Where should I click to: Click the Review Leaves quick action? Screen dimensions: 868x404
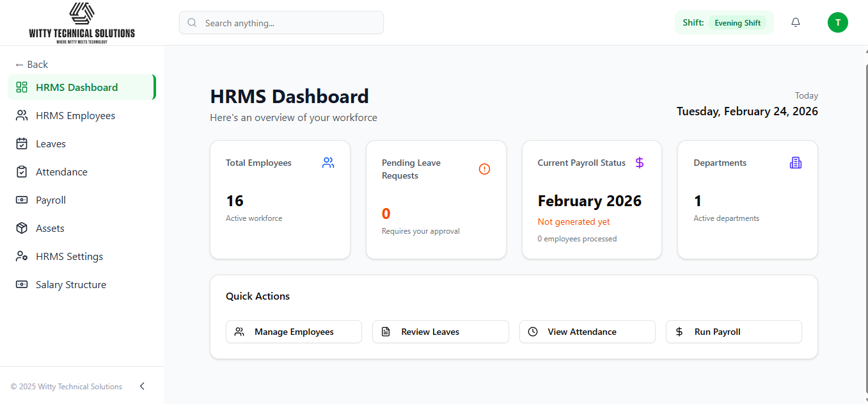point(440,332)
